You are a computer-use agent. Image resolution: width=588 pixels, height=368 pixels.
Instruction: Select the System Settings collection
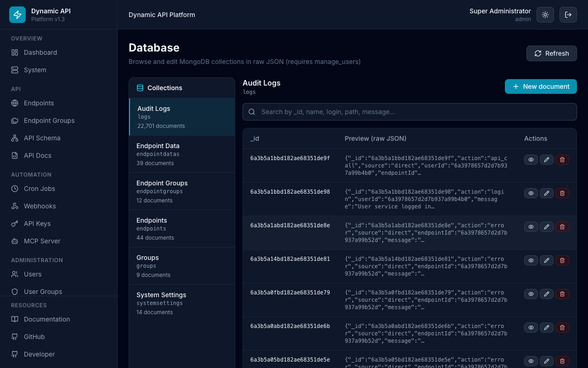[x=182, y=303]
